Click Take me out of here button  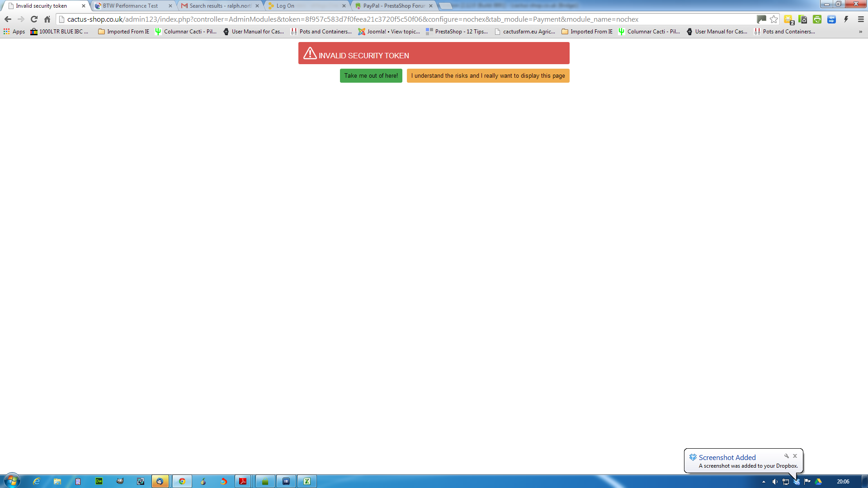tap(371, 75)
